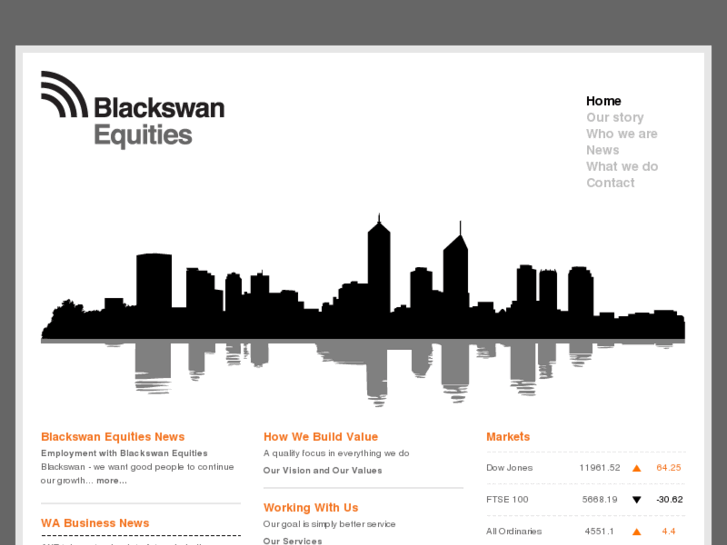Click the orange up arrow for All Ordinaries
727x545 pixels.
tap(637, 532)
